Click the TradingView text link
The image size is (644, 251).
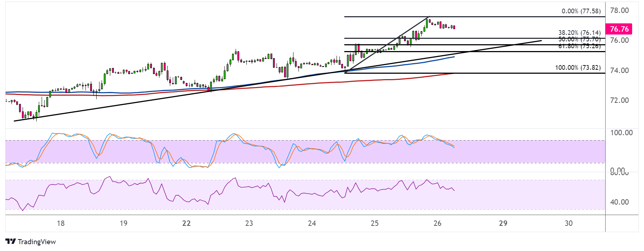[37, 242]
